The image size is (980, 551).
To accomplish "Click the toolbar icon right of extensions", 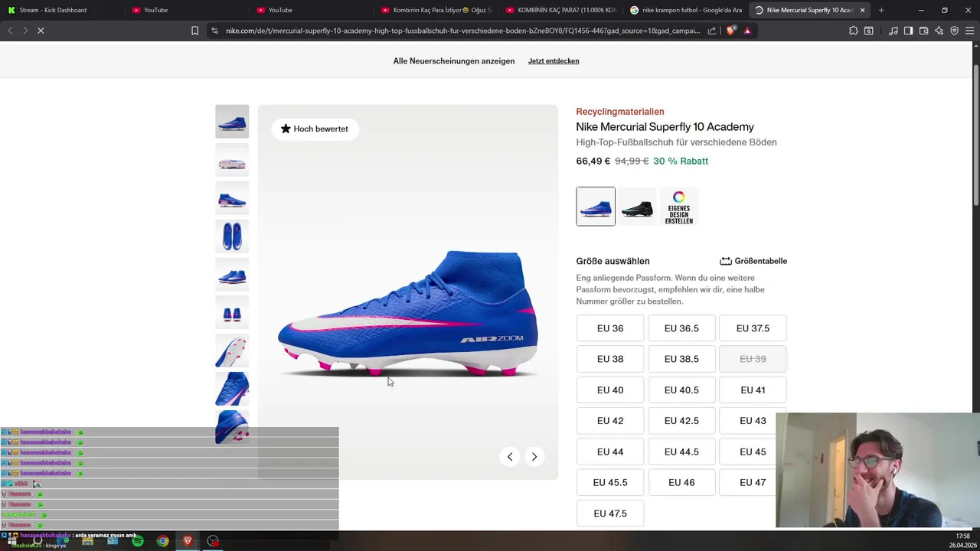I will click(869, 31).
